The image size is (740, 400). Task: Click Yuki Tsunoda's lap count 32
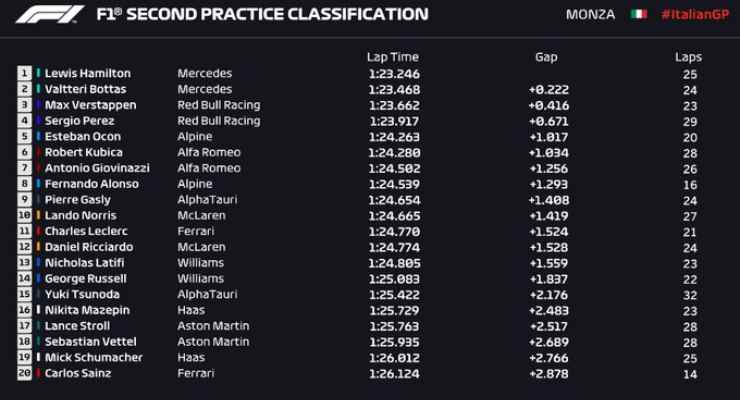[x=690, y=295]
